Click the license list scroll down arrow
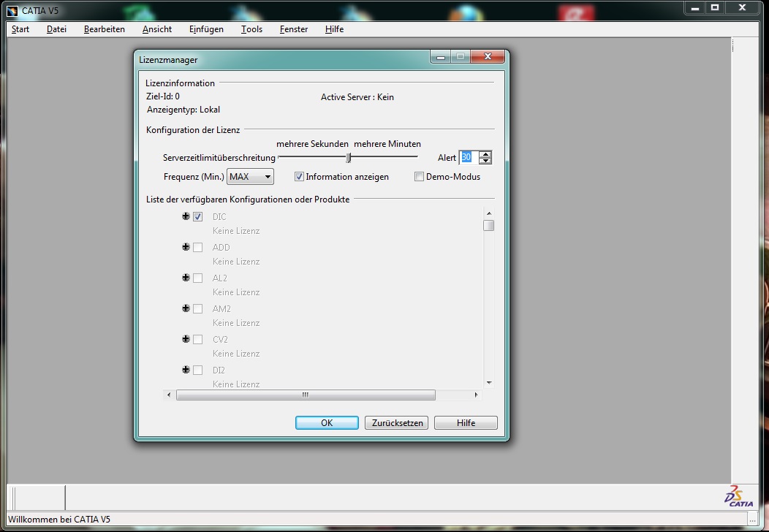Viewport: 769px width, 532px height. pos(489,382)
